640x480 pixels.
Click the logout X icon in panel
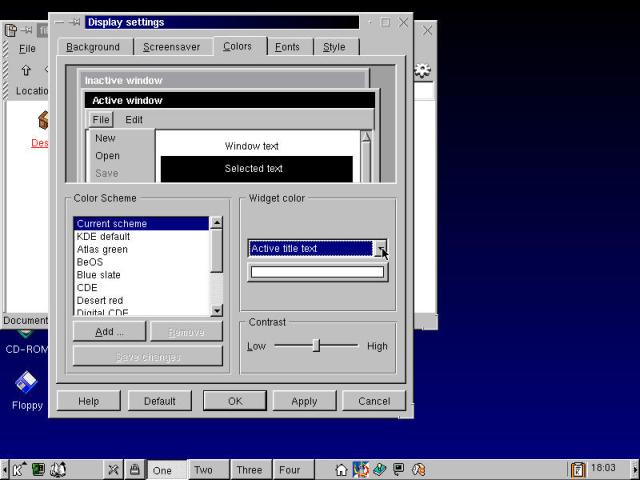click(113, 469)
